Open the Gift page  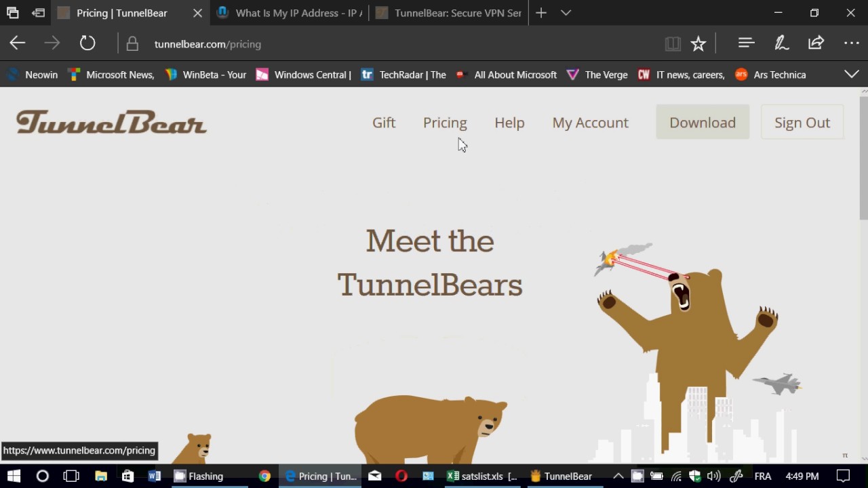point(384,123)
